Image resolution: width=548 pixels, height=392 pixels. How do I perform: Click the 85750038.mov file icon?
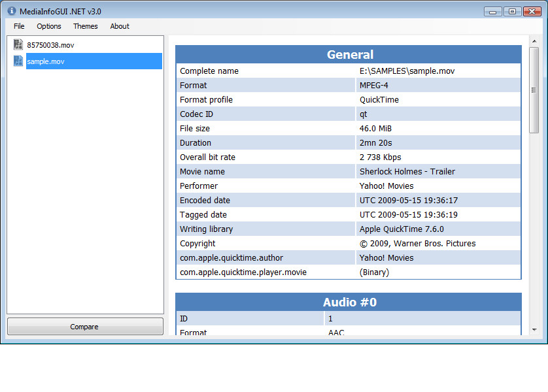tap(18, 44)
